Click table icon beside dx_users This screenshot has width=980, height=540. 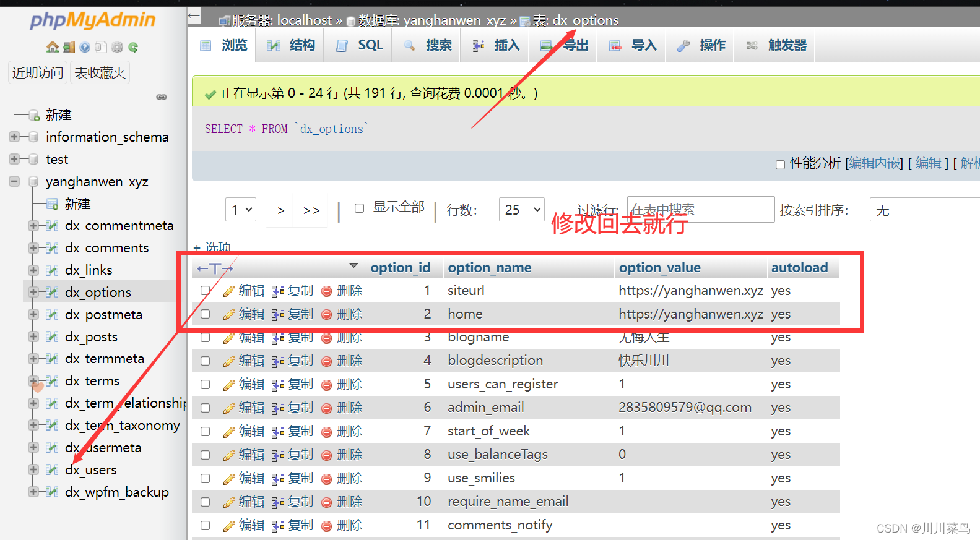(x=53, y=469)
